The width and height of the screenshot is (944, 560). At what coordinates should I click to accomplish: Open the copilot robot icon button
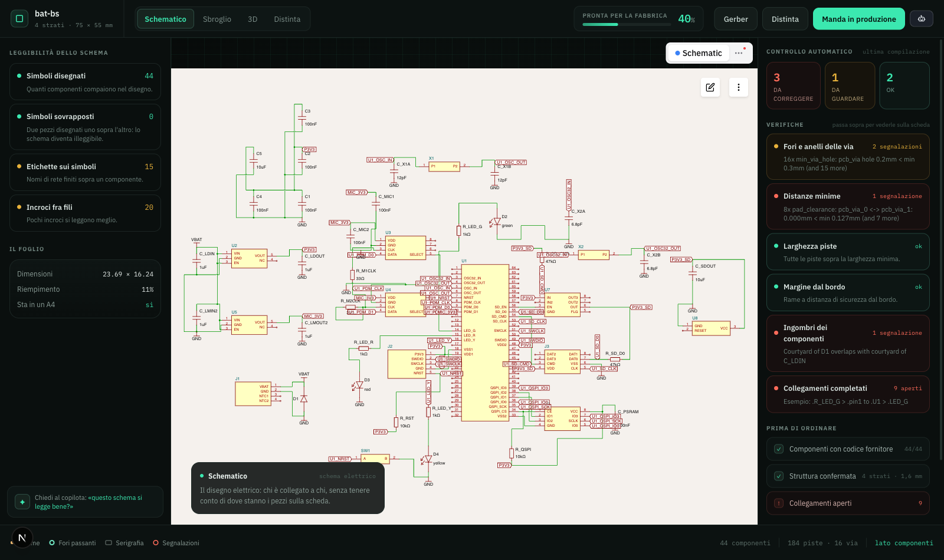pos(921,19)
